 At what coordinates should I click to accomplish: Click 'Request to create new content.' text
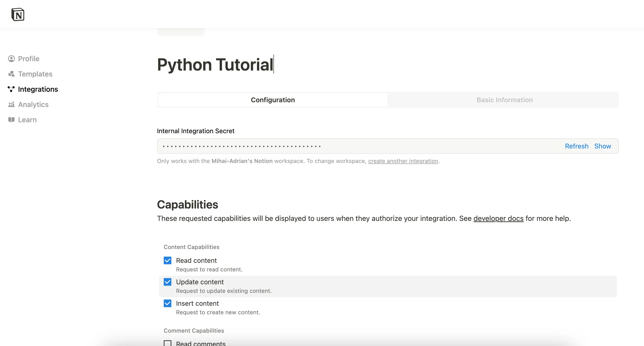tap(218, 312)
